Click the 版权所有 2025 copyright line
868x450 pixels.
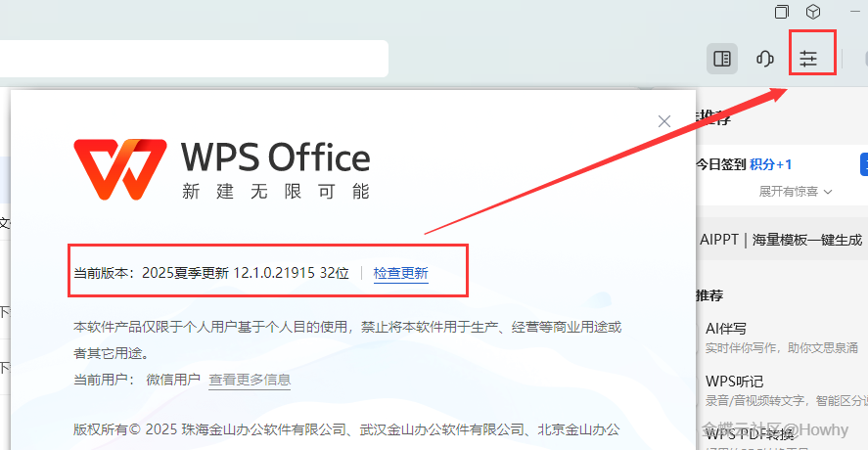(346, 429)
